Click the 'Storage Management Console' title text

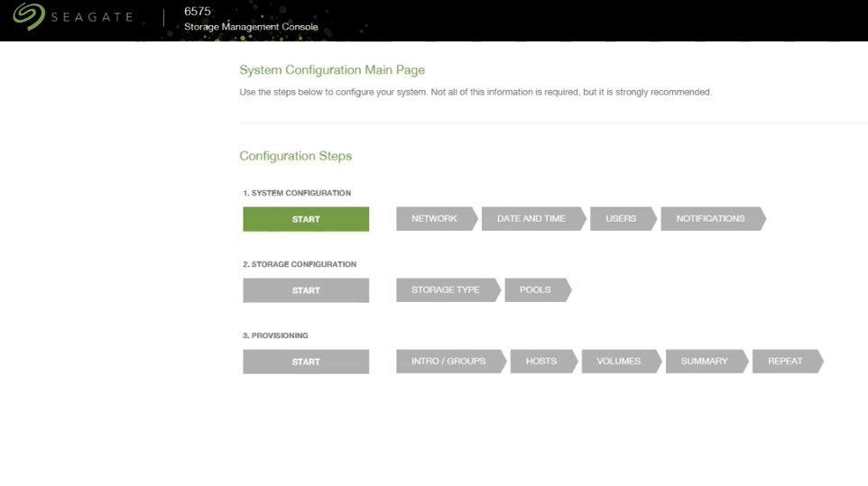[x=251, y=26]
